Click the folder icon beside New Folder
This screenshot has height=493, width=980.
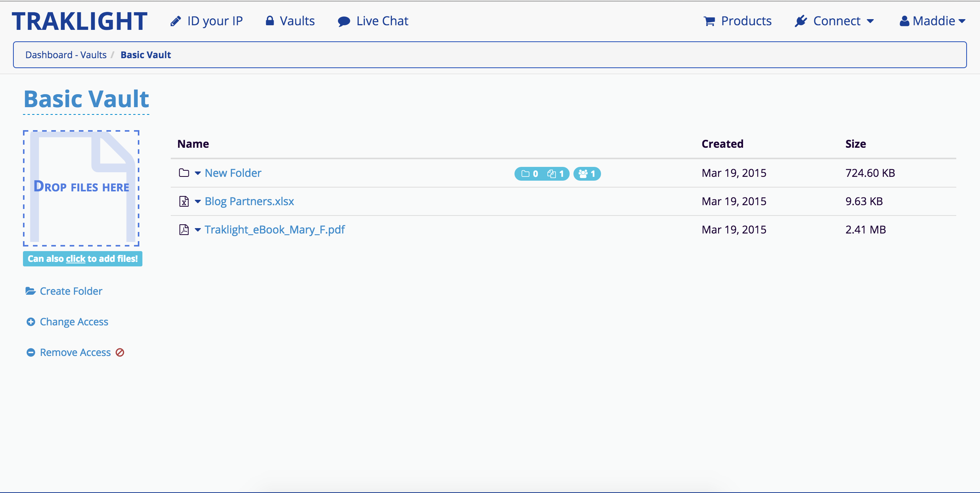tap(184, 173)
